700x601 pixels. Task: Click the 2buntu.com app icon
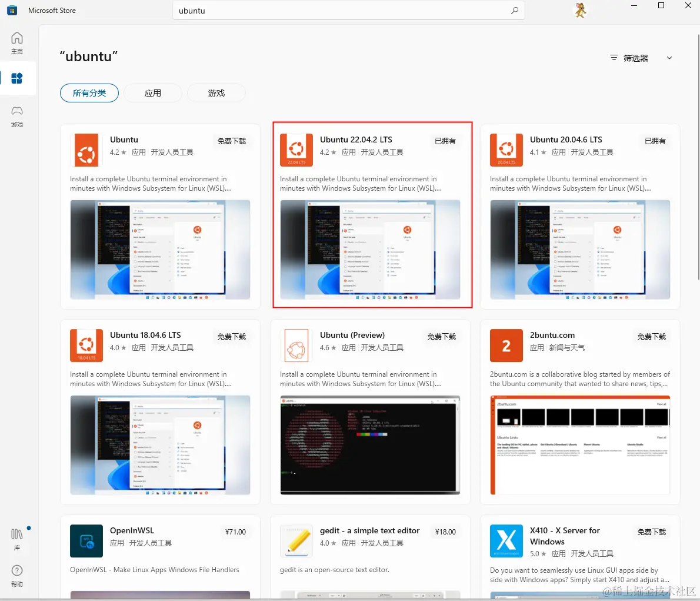(x=506, y=346)
